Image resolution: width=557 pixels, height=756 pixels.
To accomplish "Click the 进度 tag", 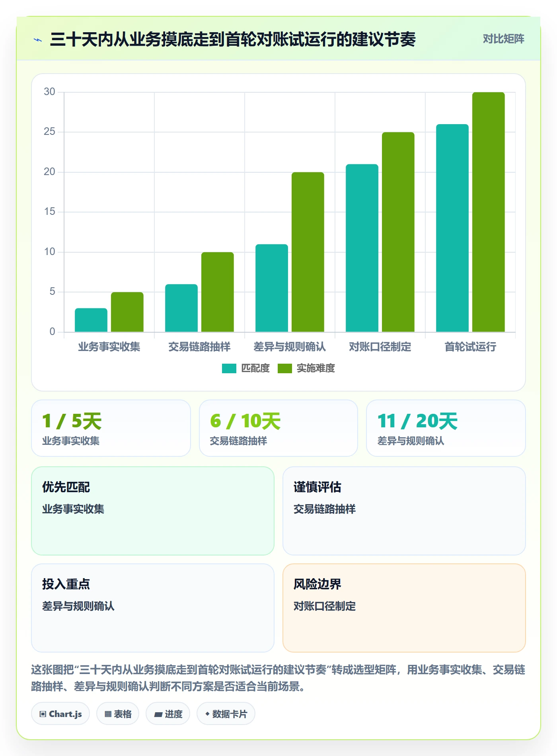I will coord(168,714).
